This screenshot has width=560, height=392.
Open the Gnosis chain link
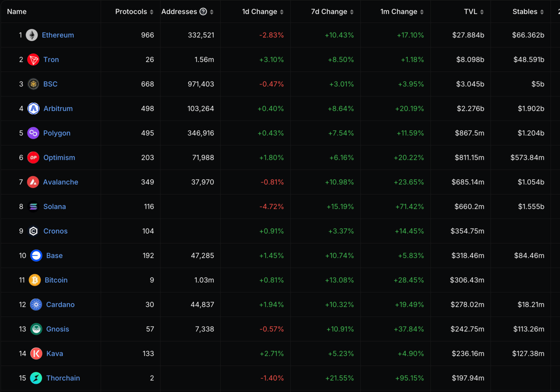pyautogui.click(x=58, y=329)
